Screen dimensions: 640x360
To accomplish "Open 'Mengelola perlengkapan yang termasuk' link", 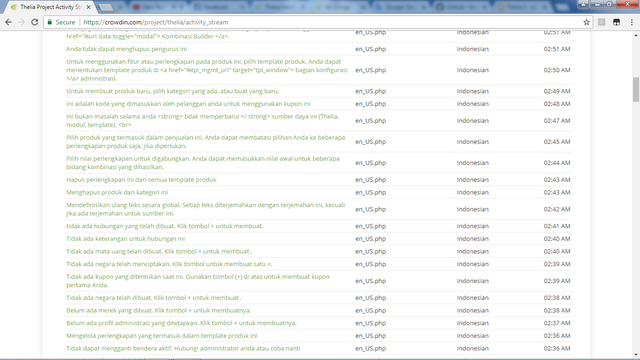I will [162, 336].
